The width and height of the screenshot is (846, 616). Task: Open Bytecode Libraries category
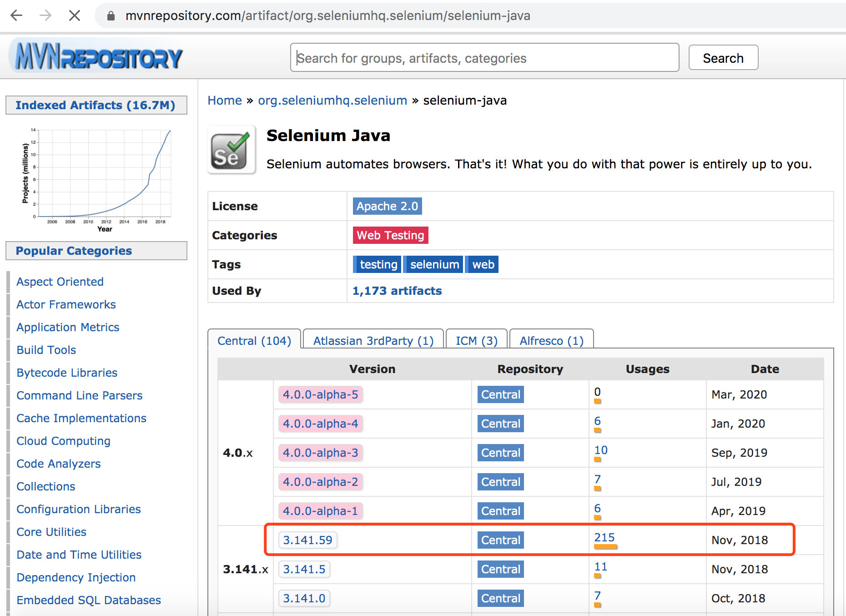coord(67,373)
